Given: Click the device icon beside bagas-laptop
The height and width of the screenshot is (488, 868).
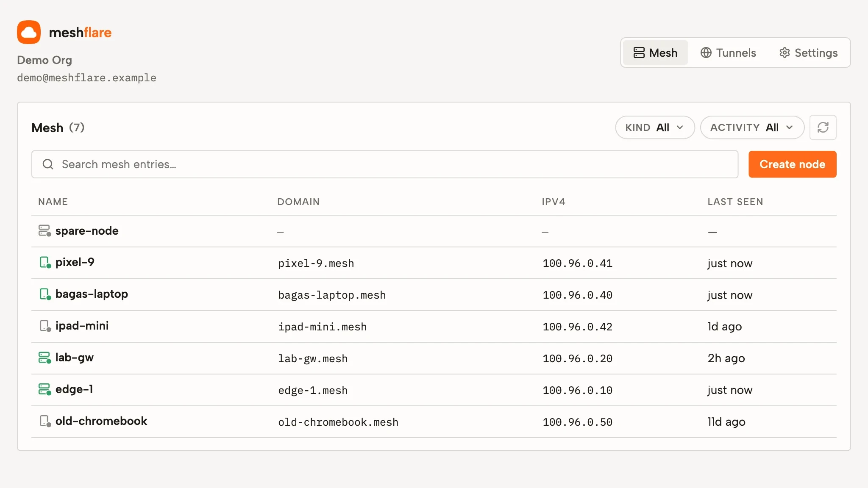Looking at the screenshot, I should tap(45, 294).
